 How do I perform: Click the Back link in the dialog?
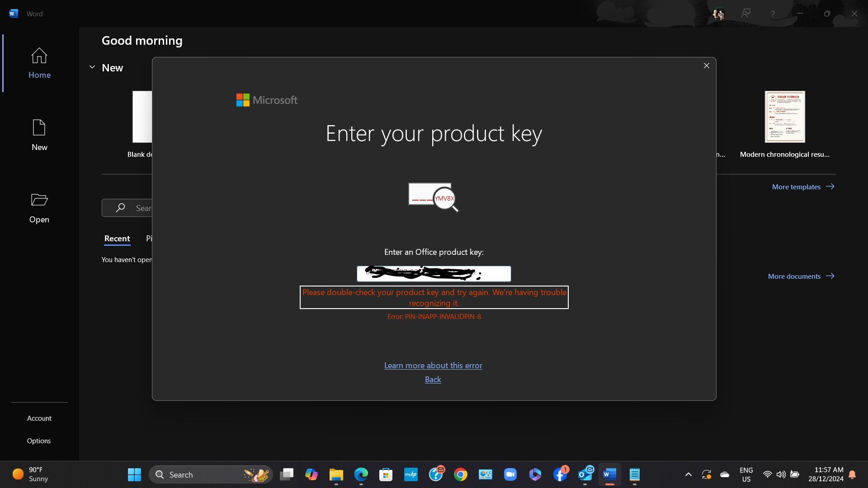433,380
